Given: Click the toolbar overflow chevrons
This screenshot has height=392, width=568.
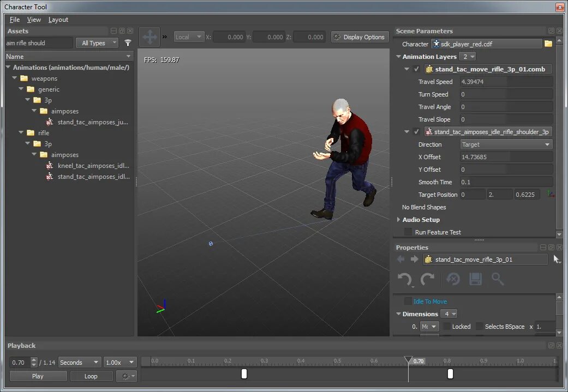Looking at the screenshot, I should click(165, 37).
